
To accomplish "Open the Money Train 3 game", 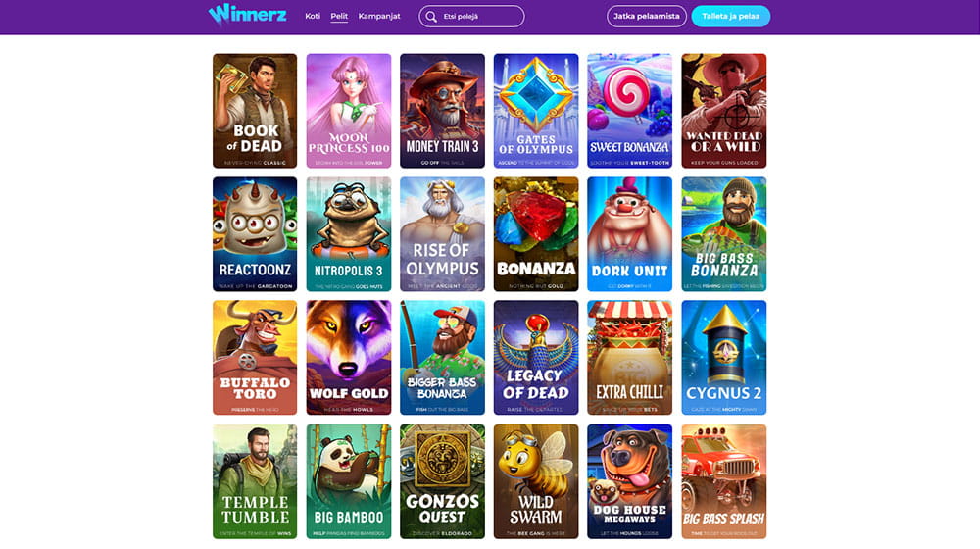I will coord(443,111).
